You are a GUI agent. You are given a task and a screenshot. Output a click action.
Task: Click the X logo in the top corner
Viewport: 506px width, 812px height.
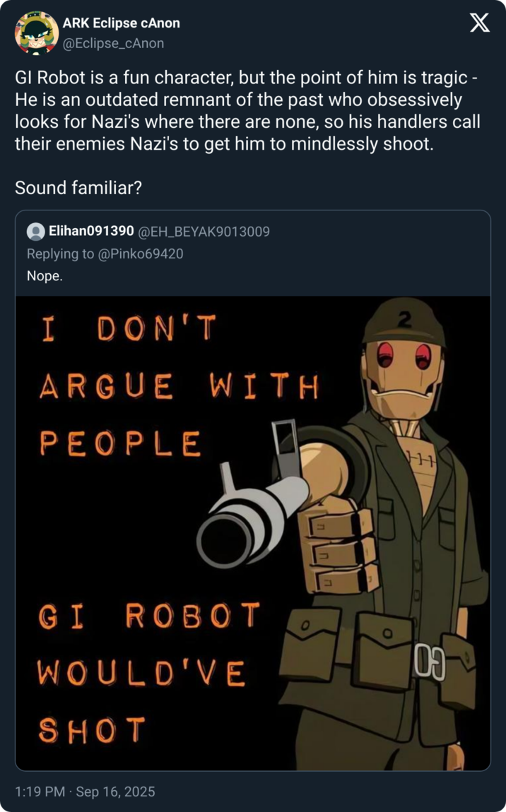(479, 24)
